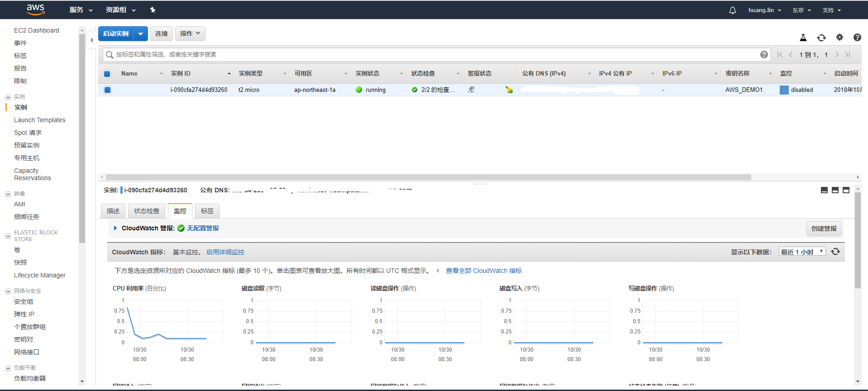Collapse the Instances (实例) sidebar section
Screen dimensions: 868x391
coord(8,97)
